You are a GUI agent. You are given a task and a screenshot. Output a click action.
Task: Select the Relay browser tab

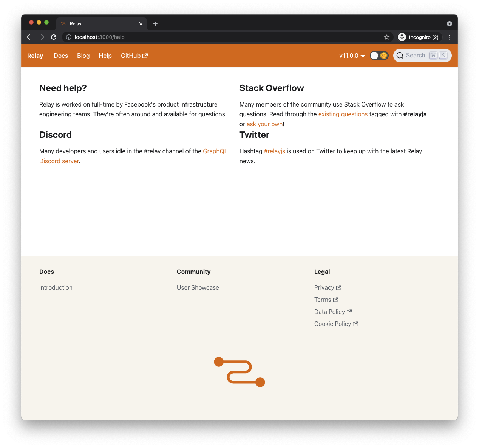click(102, 24)
